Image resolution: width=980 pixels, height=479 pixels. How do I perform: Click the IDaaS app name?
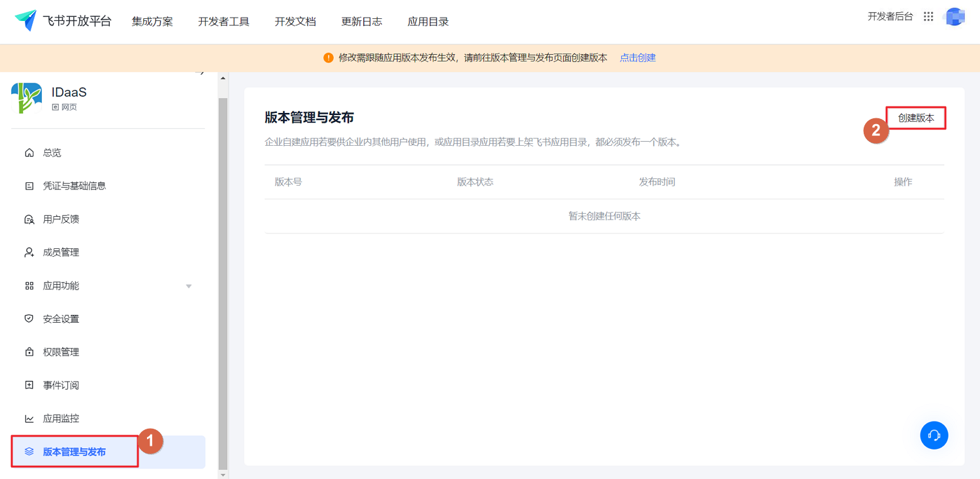tap(69, 92)
